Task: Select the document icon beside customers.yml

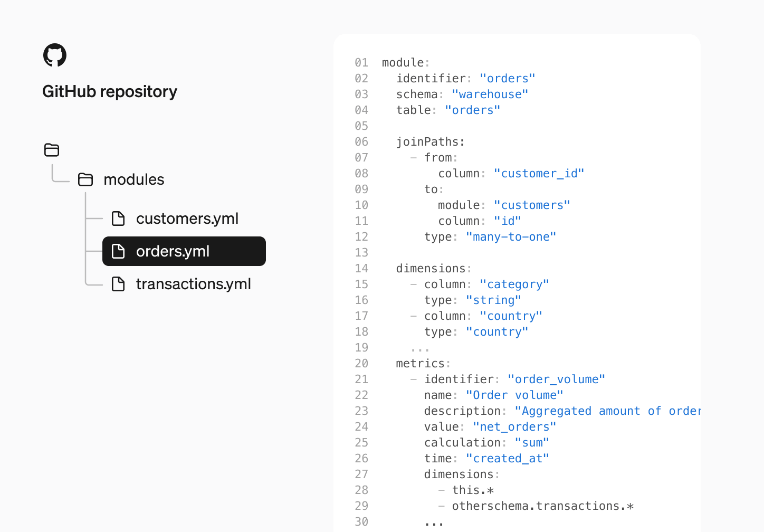Action: click(x=117, y=218)
